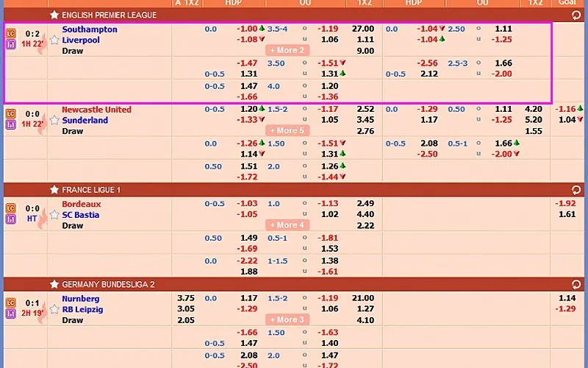Star the Nurnberg vs RB Leipzig match

pos(54,309)
